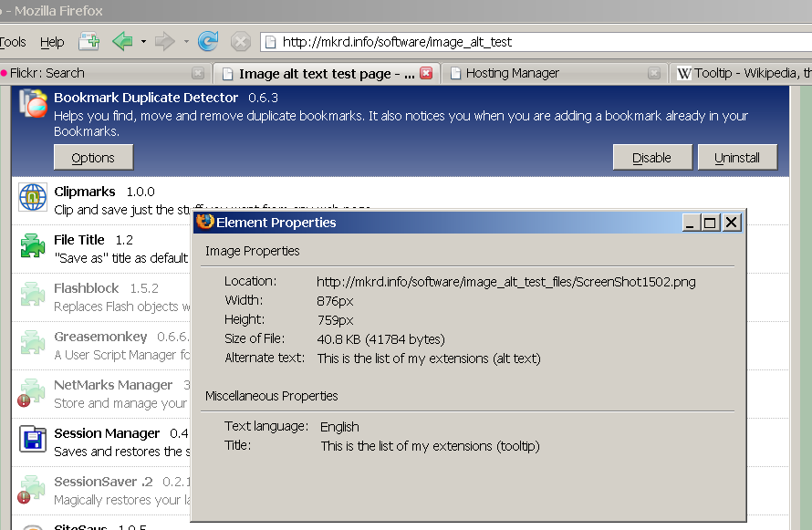This screenshot has height=530, width=812.
Task: Close the Image alt text test page tab
Action: [x=426, y=74]
